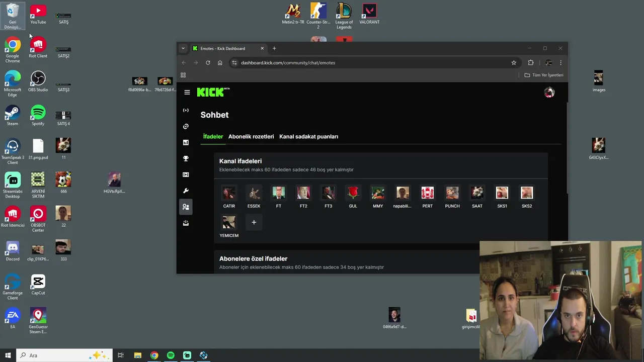Go back in browser history
This screenshot has width=644, height=362.
point(184,63)
